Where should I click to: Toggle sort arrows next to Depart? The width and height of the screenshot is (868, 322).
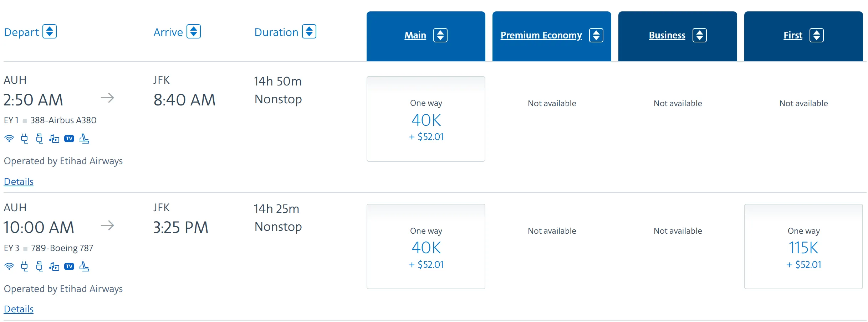(50, 32)
